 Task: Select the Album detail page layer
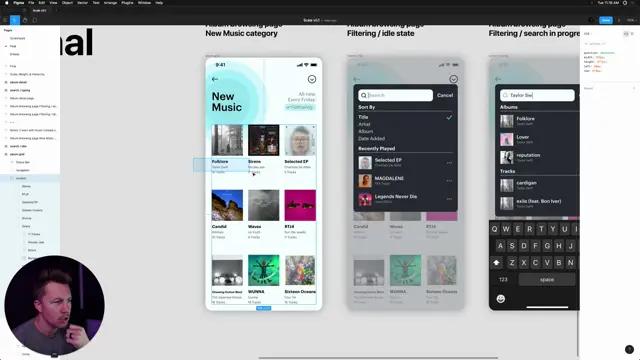pos(22,98)
